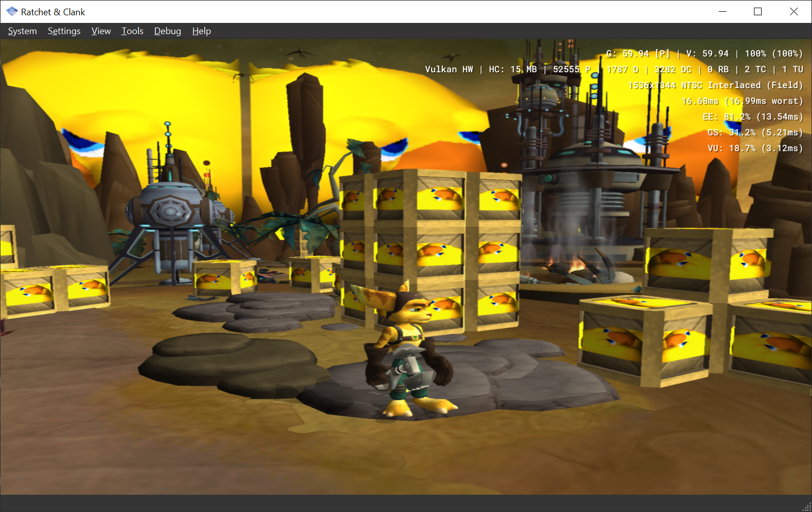Image resolution: width=812 pixels, height=512 pixels.
Task: Open the Debug menu
Action: click(167, 31)
